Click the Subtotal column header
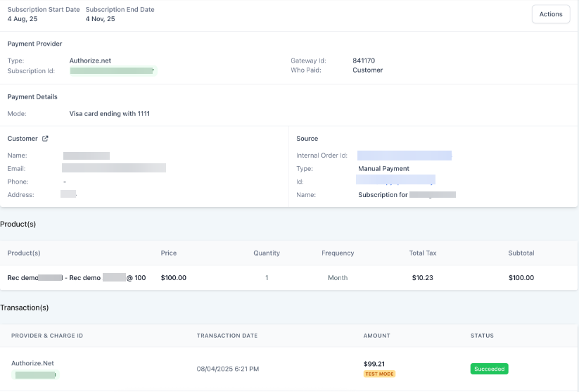The height and width of the screenshot is (392, 579). (521, 253)
